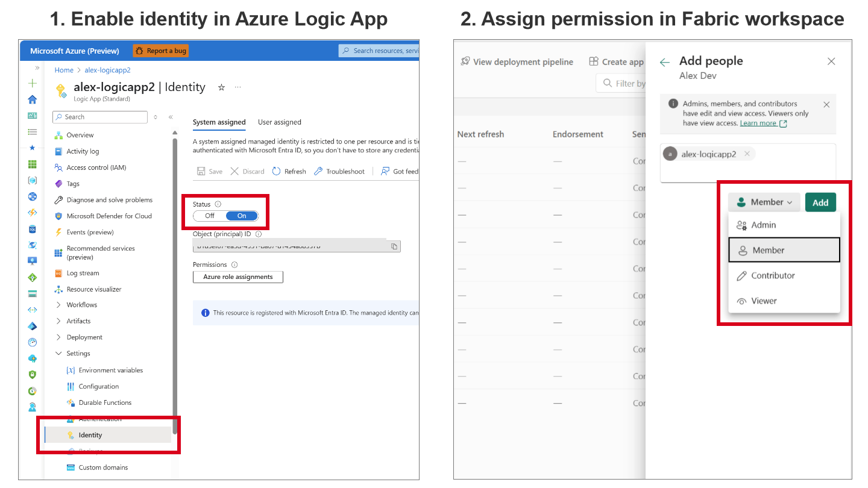Viewport: 868px width, 488px height.
Task: Choose Member role option
Action: [x=784, y=250]
